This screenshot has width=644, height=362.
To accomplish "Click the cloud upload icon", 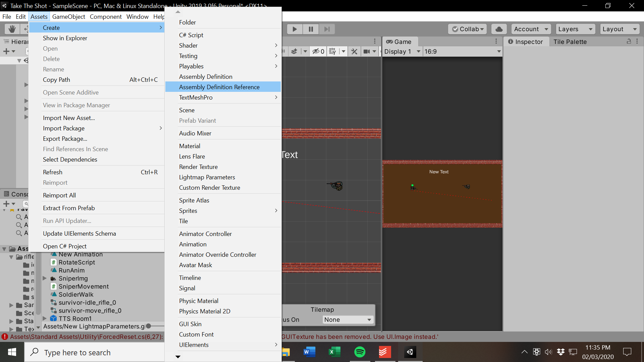I will (498, 29).
